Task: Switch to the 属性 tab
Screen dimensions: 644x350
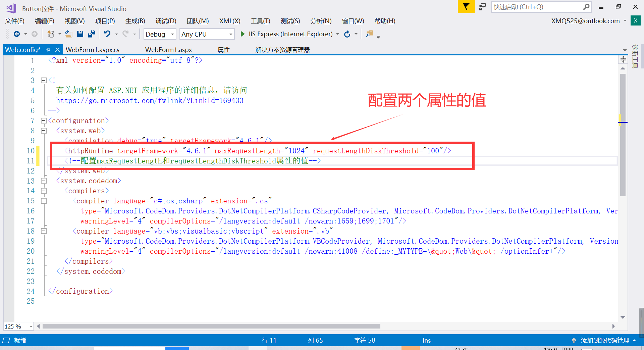Action: tap(224, 50)
